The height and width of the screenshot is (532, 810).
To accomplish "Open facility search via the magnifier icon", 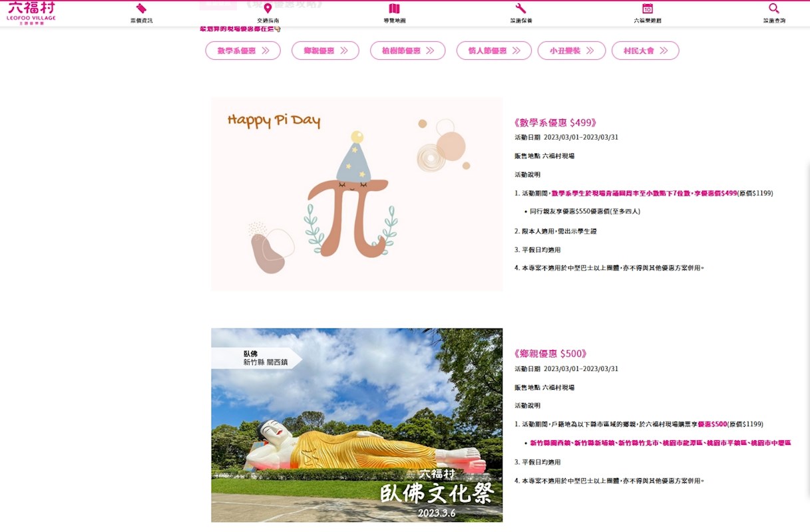I will tap(773, 9).
